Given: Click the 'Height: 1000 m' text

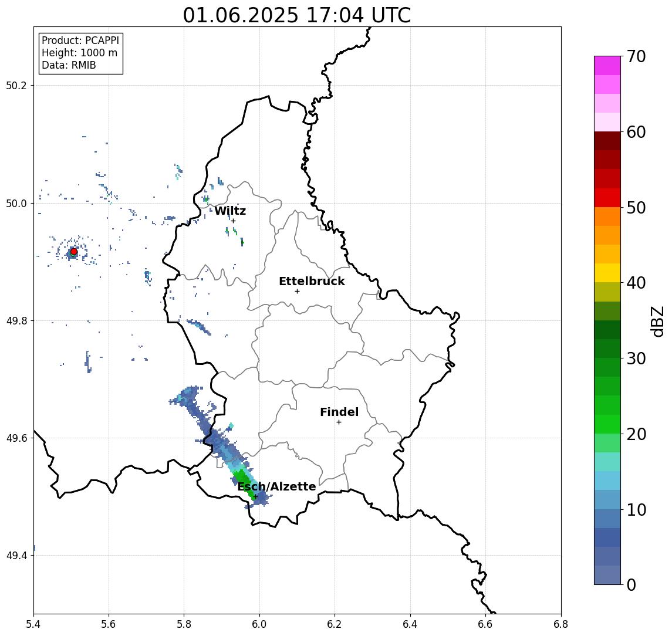Looking at the screenshot, I should (x=79, y=53).
